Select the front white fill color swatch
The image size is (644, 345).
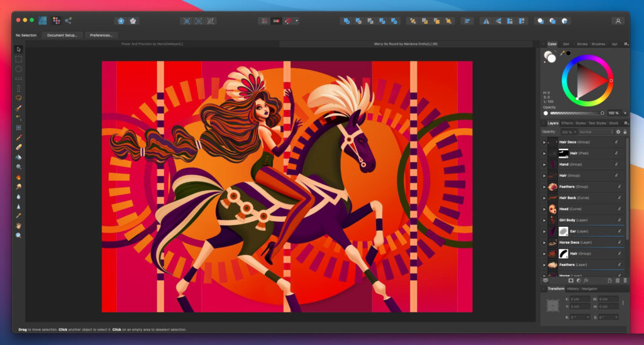click(551, 58)
